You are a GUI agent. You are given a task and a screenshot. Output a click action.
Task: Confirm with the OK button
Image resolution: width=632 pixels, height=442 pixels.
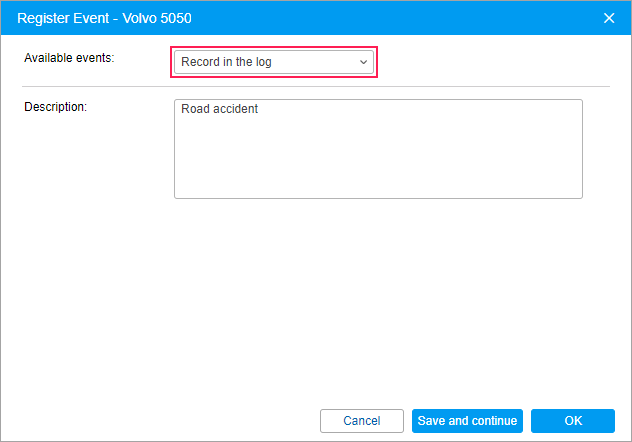coord(572,421)
